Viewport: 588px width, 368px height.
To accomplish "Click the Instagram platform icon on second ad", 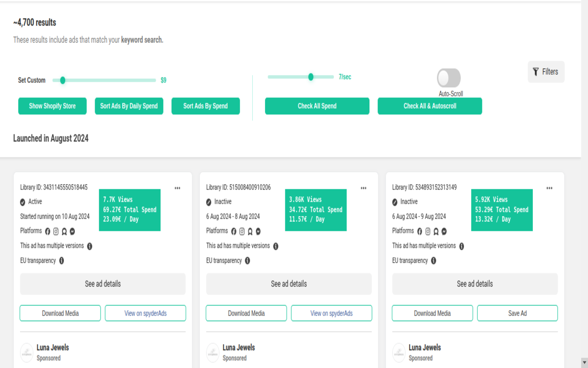I will coord(242,231).
